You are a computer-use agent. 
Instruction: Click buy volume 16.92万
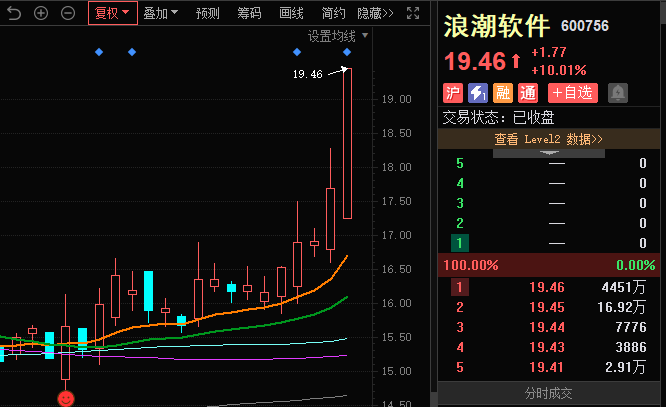pyautogui.click(x=622, y=307)
